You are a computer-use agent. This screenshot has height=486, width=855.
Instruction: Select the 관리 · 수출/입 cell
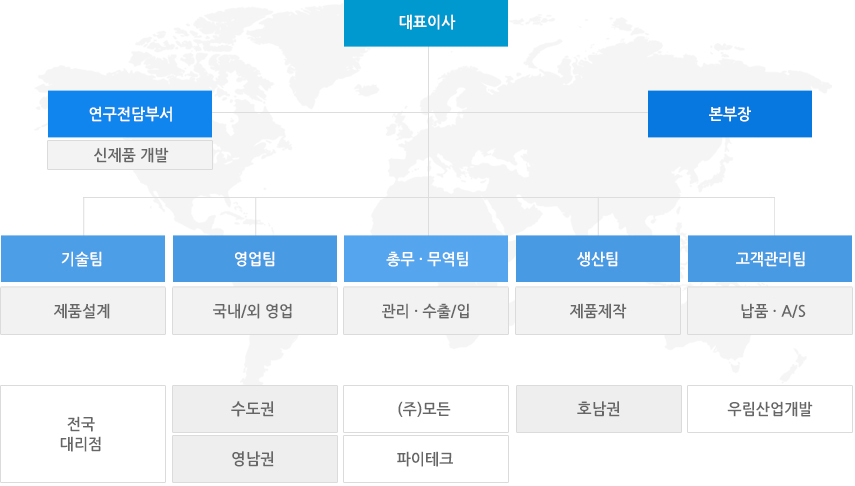pyautogui.click(x=426, y=311)
